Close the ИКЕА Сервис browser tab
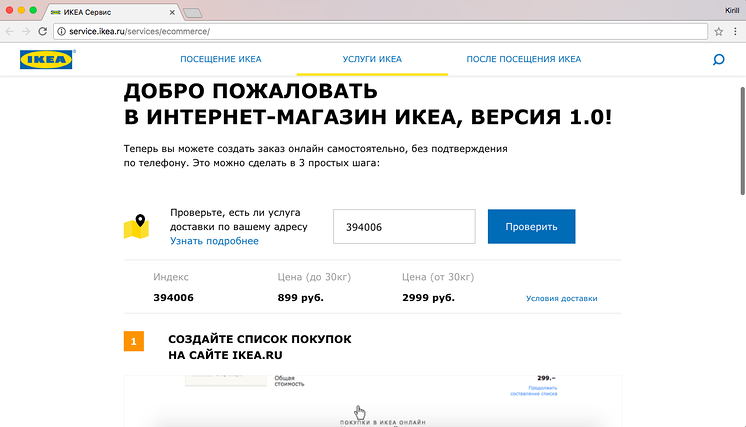The image size is (746, 427). pos(173,11)
